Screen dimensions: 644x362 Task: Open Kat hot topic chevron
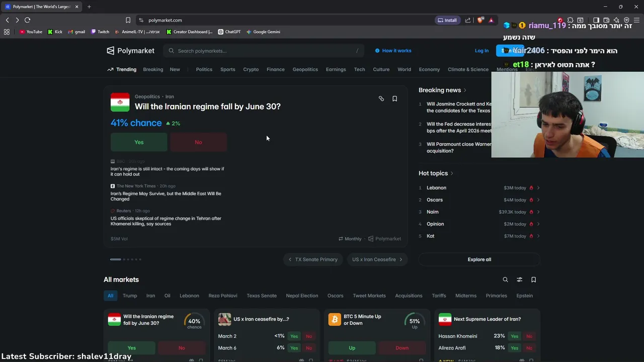pos(538,236)
